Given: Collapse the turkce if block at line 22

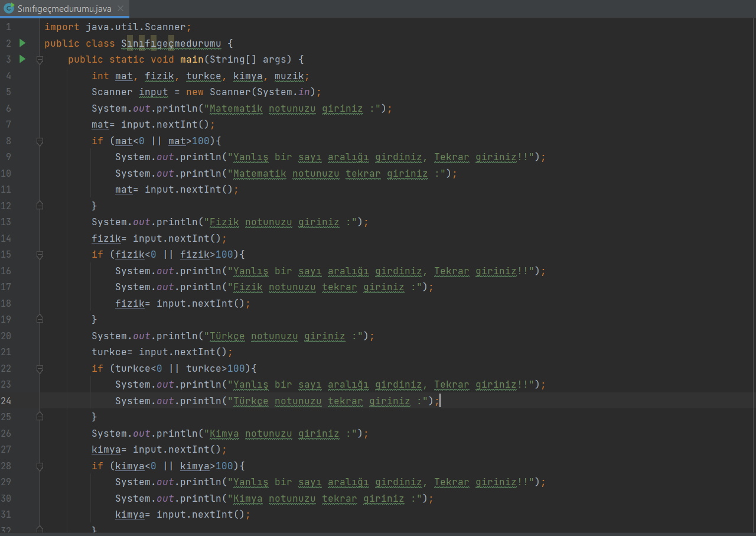Looking at the screenshot, I should (x=40, y=368).
